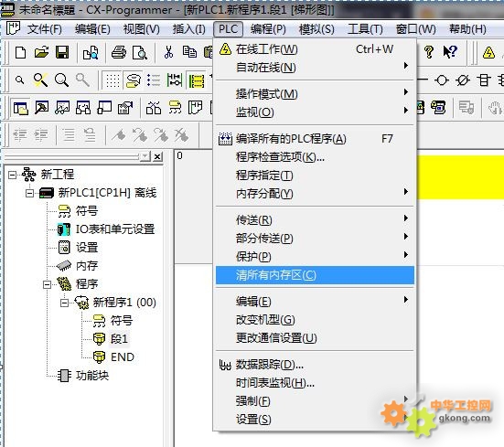Screen dimensions: 504x447
Task: Click the new PLC instruction box icon
Action: click(484, 80)
